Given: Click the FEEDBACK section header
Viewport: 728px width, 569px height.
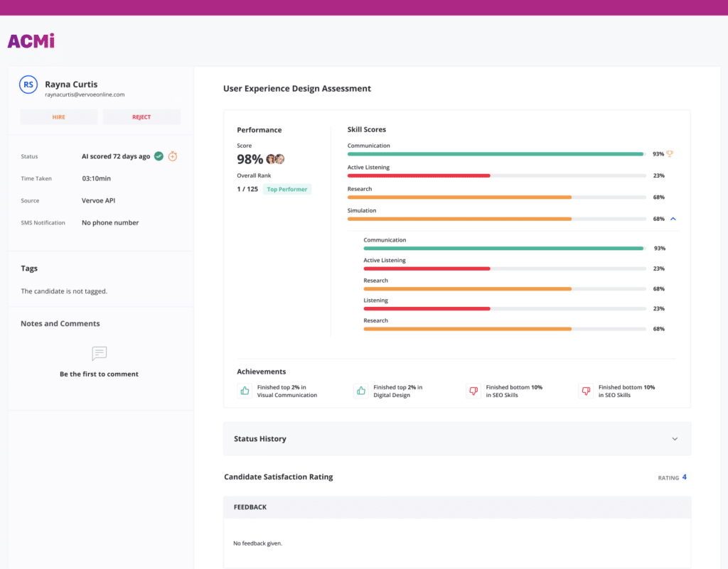Looking at the screenshot, I should coord(457,507).
